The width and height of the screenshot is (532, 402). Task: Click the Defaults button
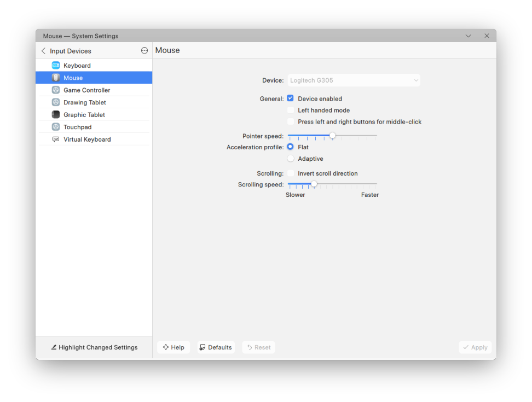[216, 347]
